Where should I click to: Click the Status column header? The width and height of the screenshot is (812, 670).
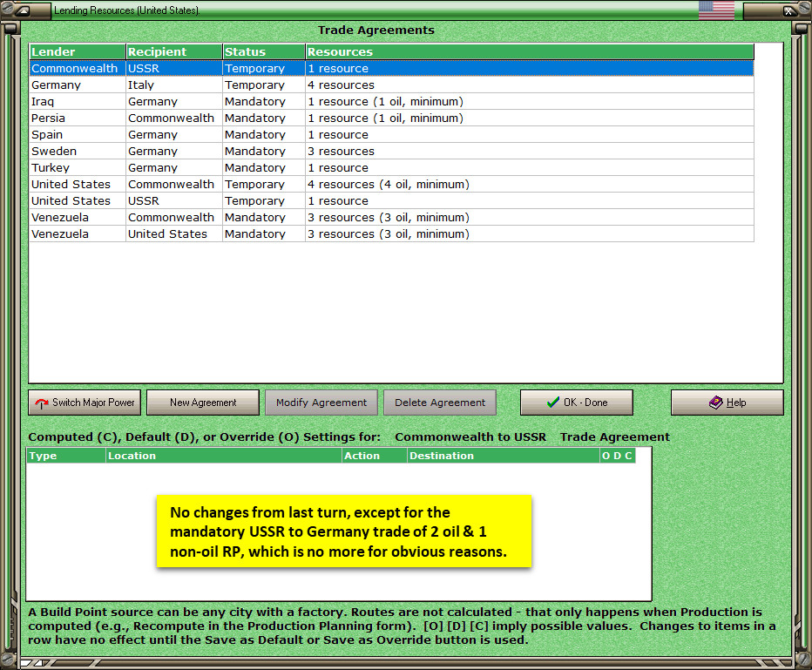coord(264,51)
